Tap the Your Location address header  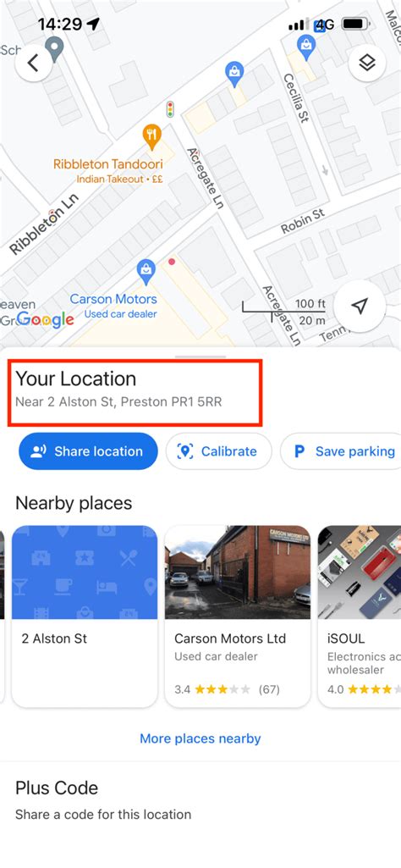tap(135, 392)
